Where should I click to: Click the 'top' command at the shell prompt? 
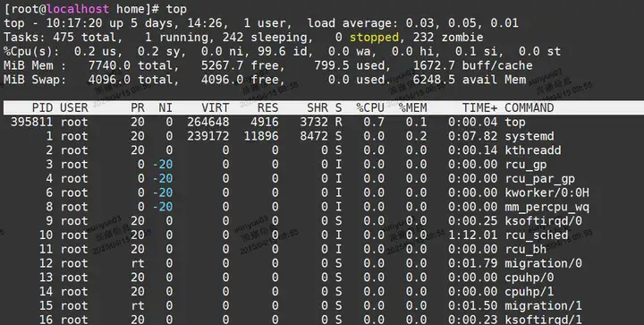coord(176,9)
